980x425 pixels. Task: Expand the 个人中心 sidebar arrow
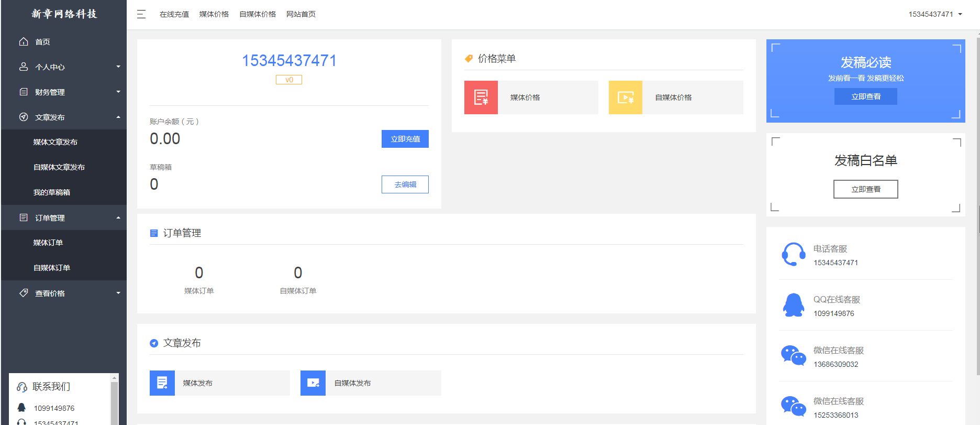(118, 67)
